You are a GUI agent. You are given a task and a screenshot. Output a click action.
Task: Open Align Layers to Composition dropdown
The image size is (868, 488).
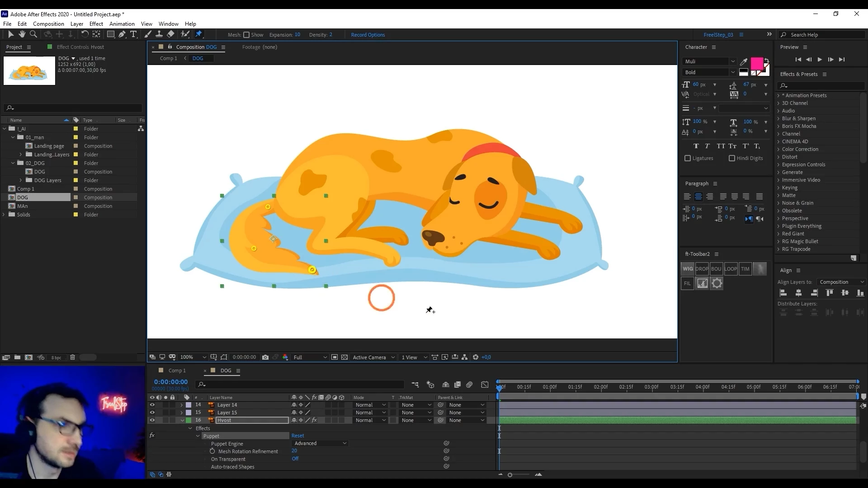click(841, 282)
